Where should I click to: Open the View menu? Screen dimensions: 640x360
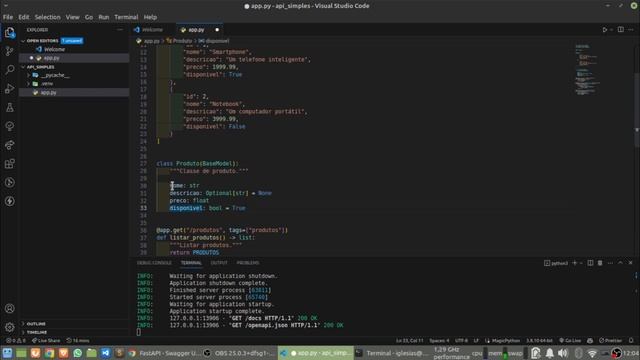click(73, 17)
